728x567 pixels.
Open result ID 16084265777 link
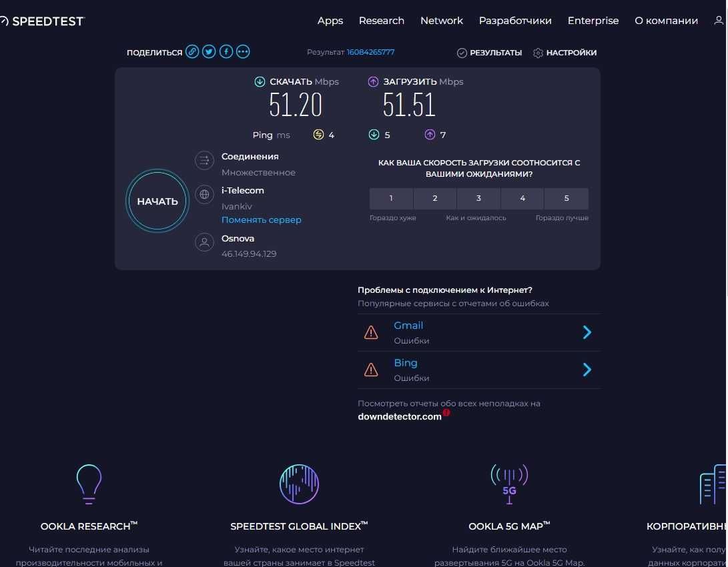[x=370, y=52]
